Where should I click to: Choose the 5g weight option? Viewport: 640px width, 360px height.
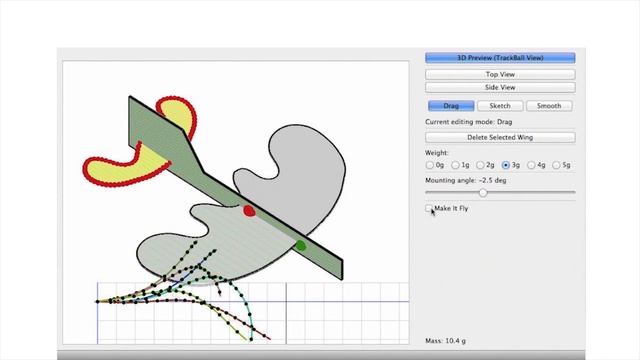556,165
